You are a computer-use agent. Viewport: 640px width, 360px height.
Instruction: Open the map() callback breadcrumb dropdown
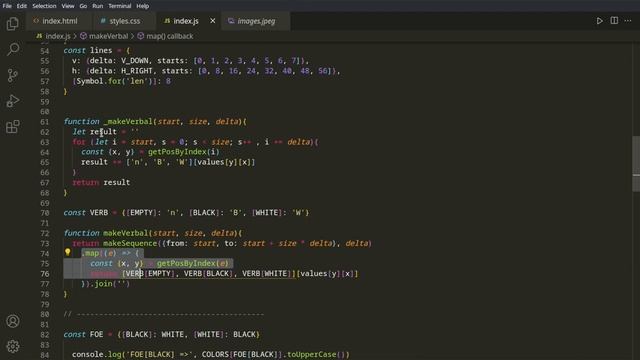point(169,36)
